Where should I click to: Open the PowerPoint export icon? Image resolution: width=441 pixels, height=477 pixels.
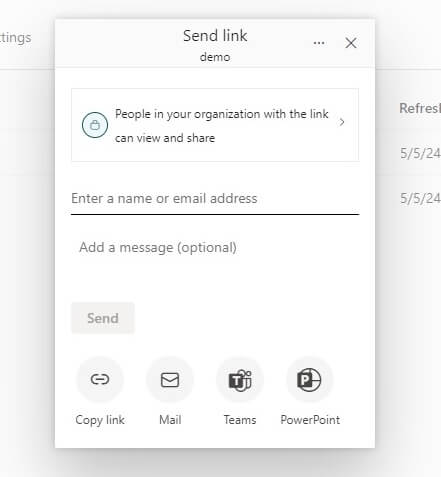coord(309,380)
